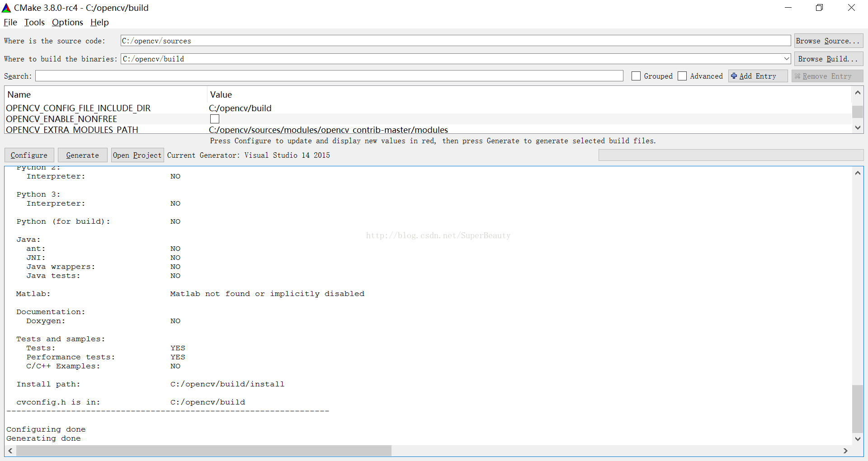The width and height of the screenshot is (868, 461).
Task: Click output log vertical scrollbar thumb
Action: pyautogui.click(x=858, y=409)
